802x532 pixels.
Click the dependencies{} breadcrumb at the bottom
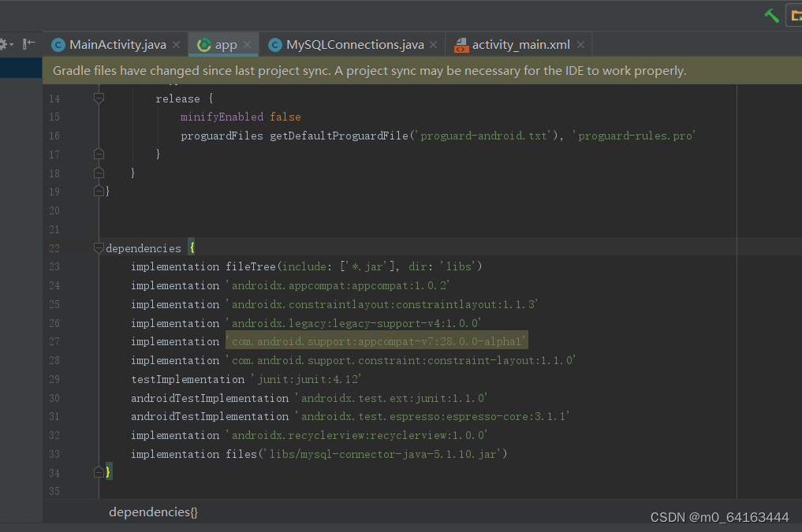coord(153,512)
